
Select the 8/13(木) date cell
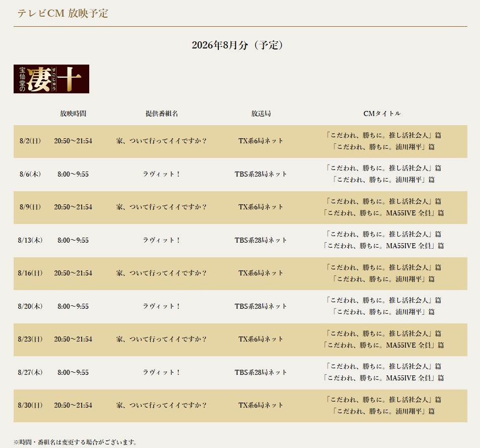(x=30, y=240)
